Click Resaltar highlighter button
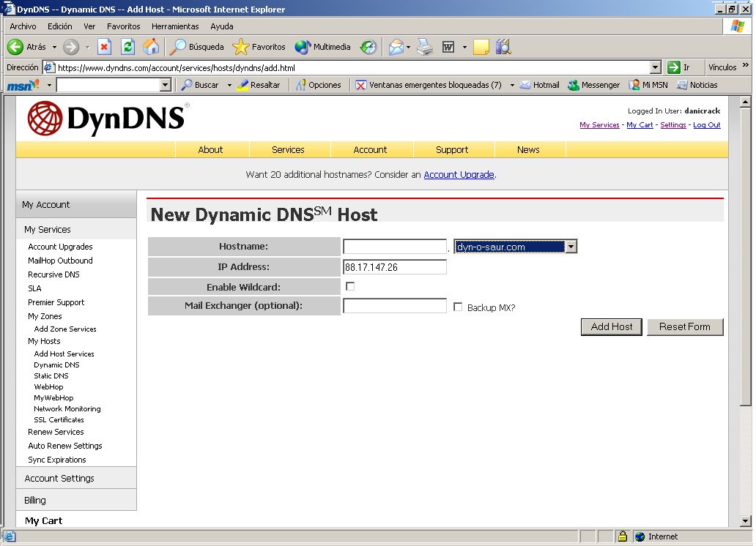The image size is (756, 546). (259, 85)
